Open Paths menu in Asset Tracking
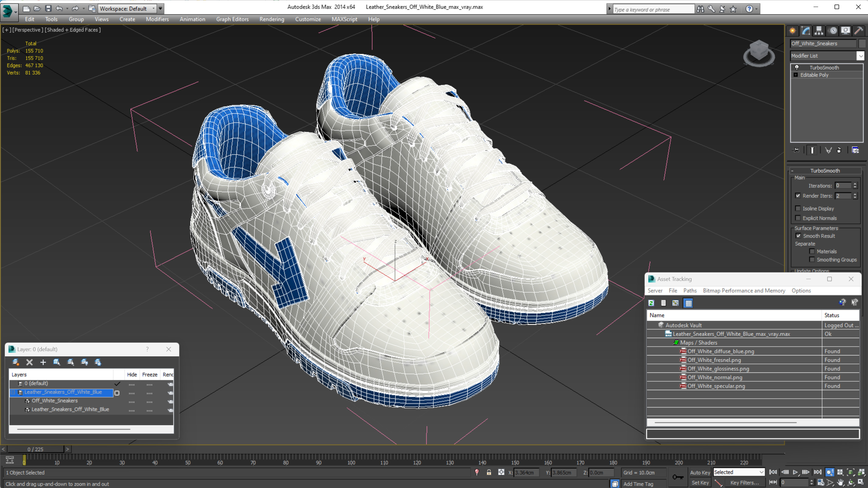 [690, 290]
